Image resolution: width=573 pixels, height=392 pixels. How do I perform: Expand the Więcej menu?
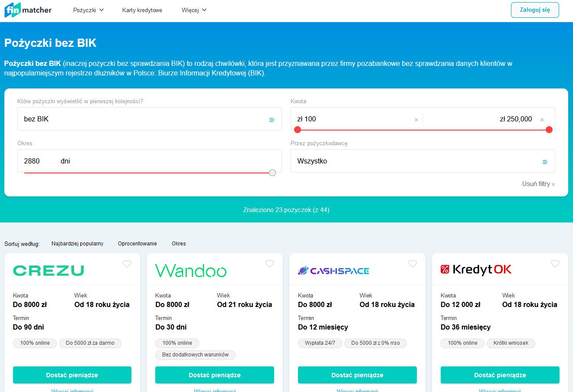click(x=194, y=10)
